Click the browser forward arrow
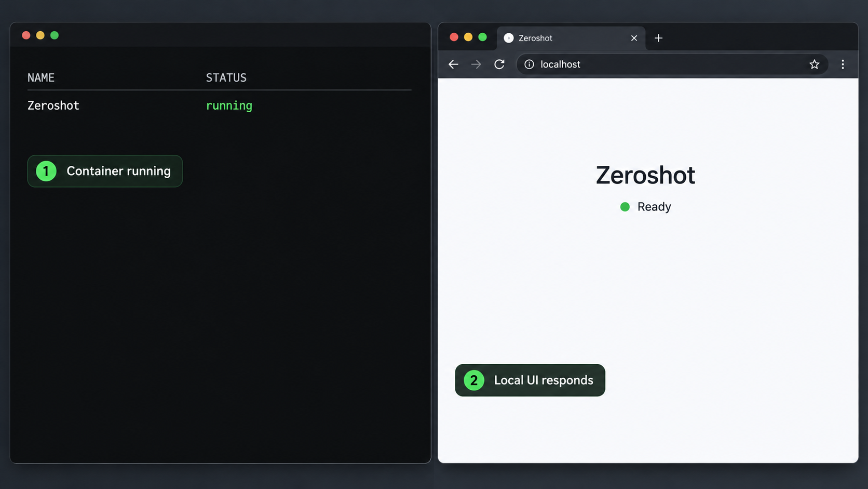This screenshot has height=489, width=868. pos(476,64)
